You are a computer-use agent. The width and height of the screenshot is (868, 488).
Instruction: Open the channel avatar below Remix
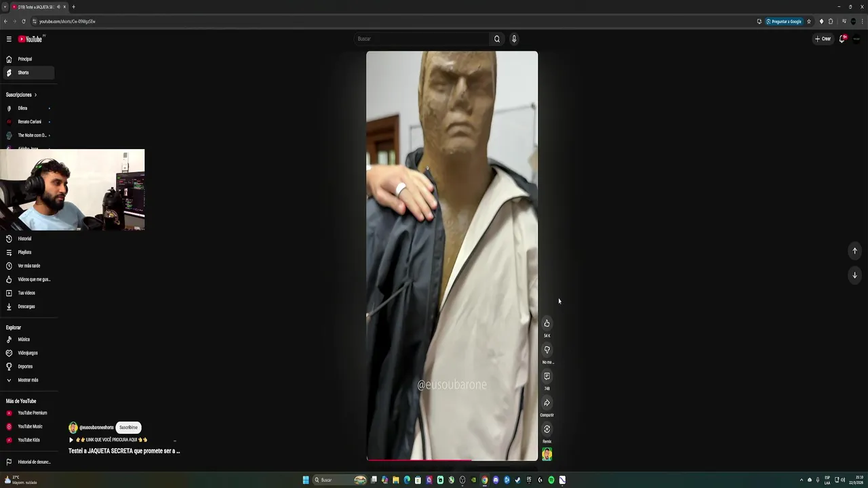tap(547, 455)
